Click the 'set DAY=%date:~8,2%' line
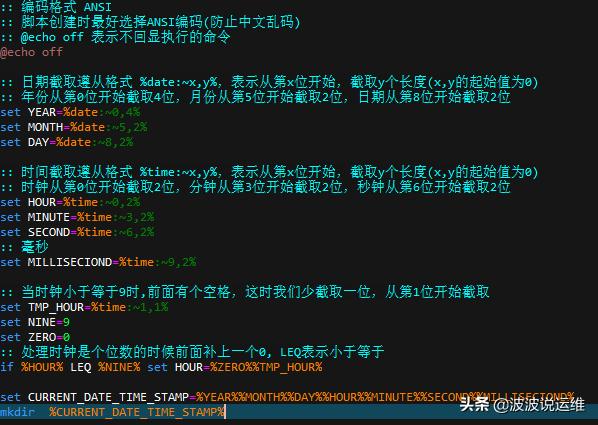This screenshot has height=425, width=598. 67,142
